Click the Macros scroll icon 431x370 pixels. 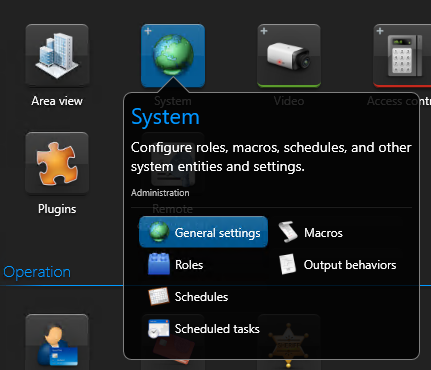point(288,232)
